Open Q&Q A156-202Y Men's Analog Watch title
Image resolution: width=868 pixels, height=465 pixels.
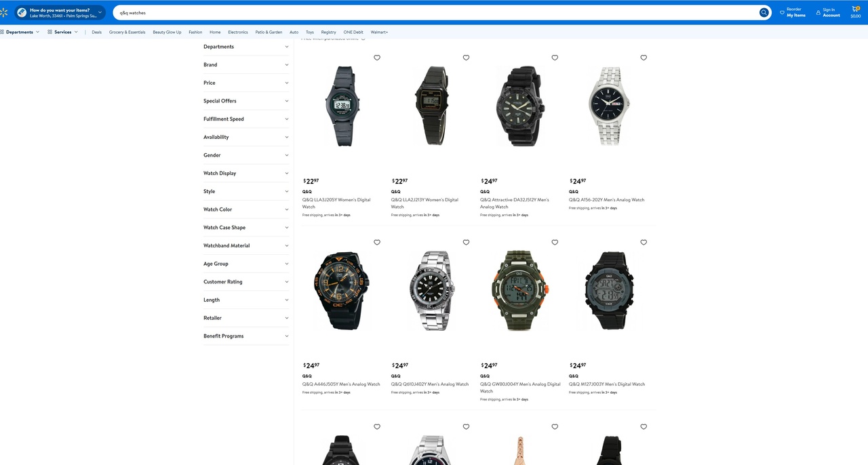607,200
